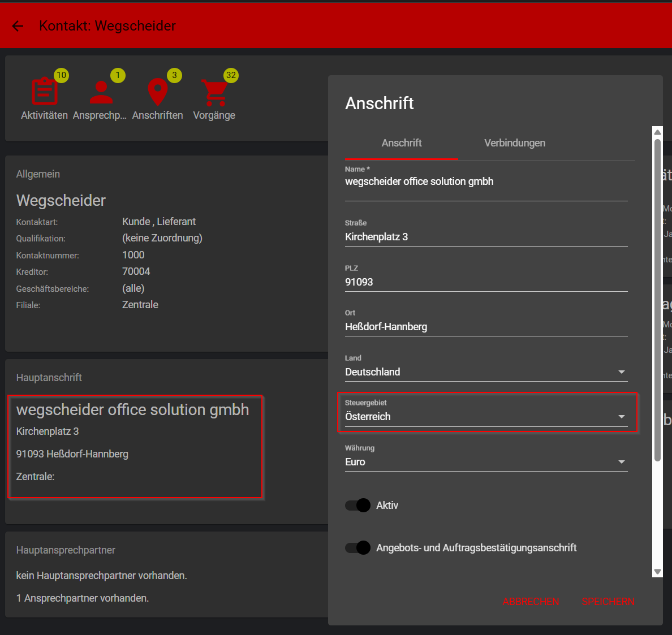
Task: Toggle the Aktiv switch
Action: (x=358, y=505)
